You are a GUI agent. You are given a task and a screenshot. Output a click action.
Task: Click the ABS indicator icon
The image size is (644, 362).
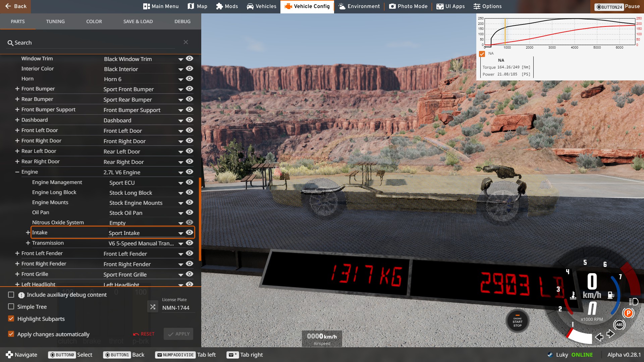(619, 324)
